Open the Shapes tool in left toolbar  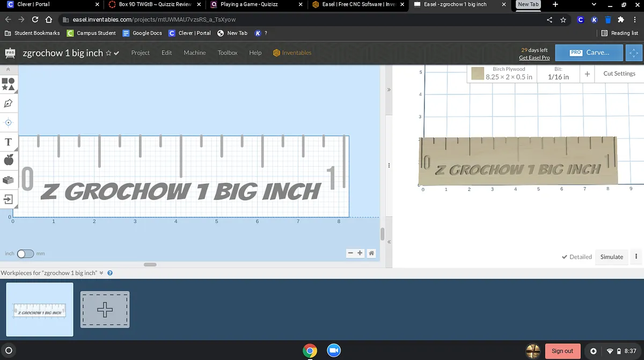(9, 83)
